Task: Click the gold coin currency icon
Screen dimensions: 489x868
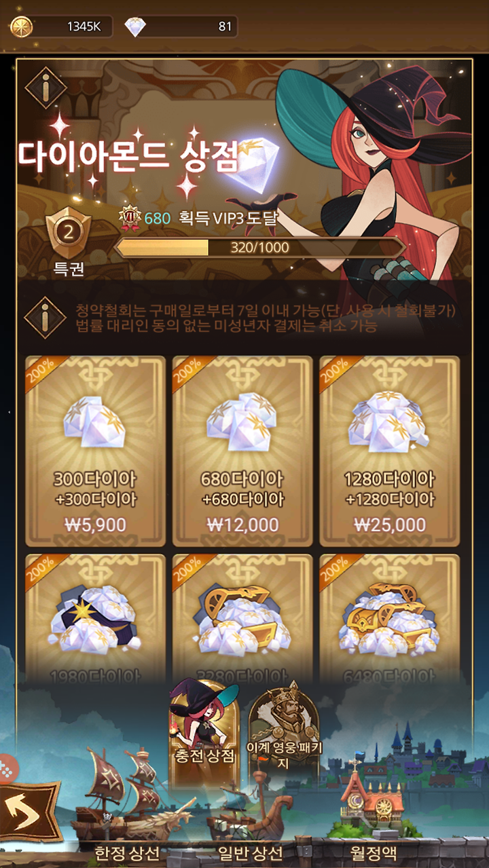Action: (22, 26)
